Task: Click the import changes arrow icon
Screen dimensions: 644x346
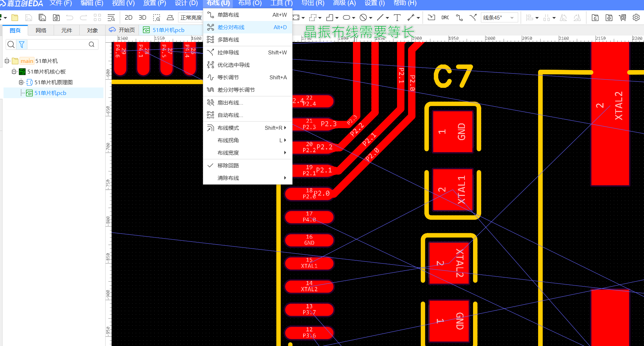Action: point(431,17)
